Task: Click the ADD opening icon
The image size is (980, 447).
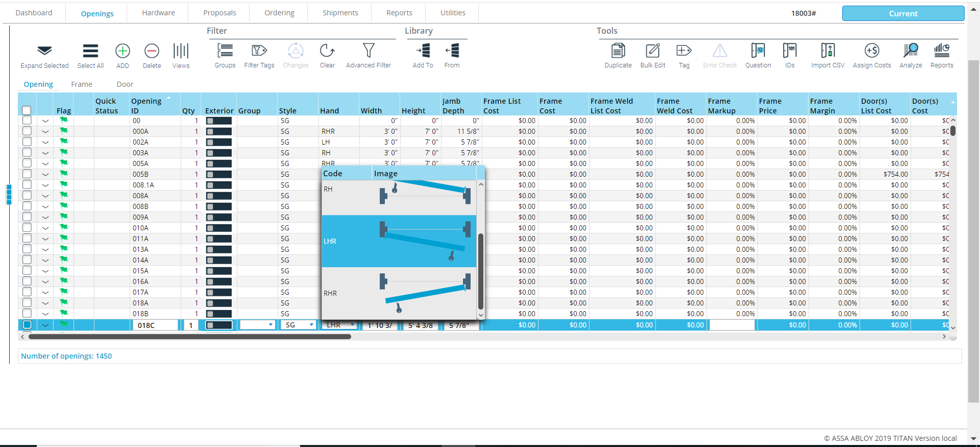Action: click(x=122, y=51)
